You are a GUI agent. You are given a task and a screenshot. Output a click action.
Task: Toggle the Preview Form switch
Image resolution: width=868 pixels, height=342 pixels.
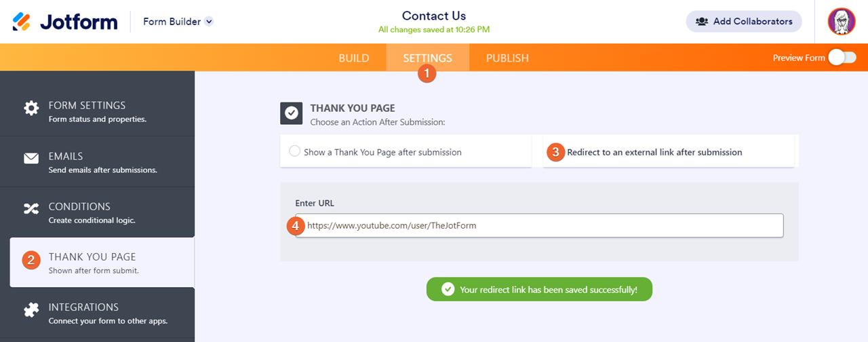click(x=842, y=58)
